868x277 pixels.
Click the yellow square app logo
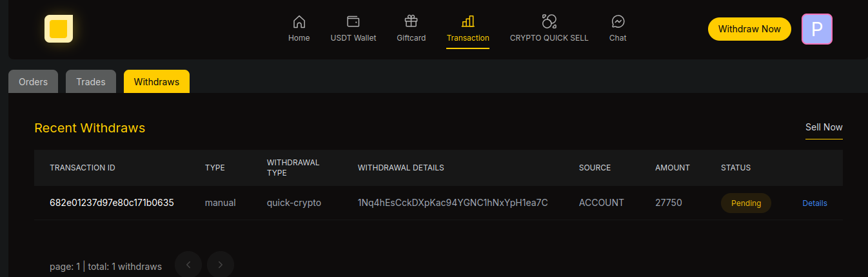tap(59, 29)
